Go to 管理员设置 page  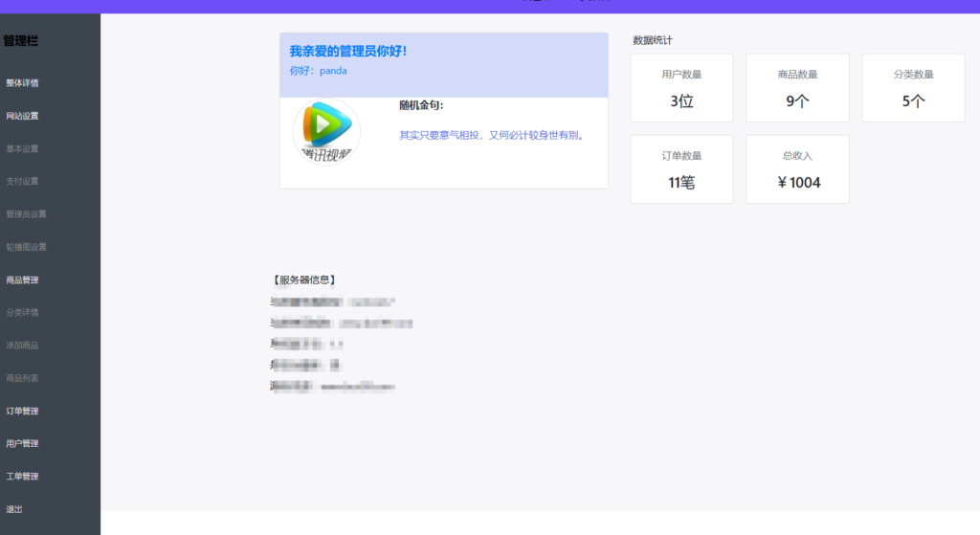click(x=26, y=214)
